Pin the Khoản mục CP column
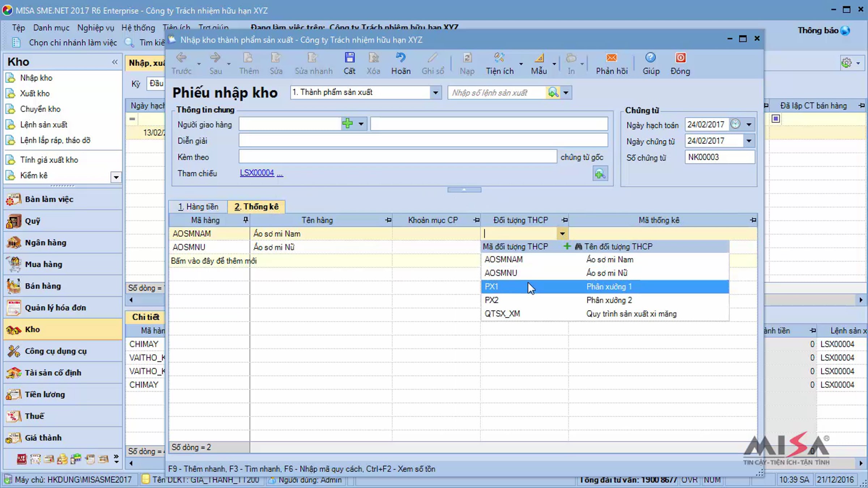The width and height of the screenshot is (868, 488). click(x=476, y=220)
